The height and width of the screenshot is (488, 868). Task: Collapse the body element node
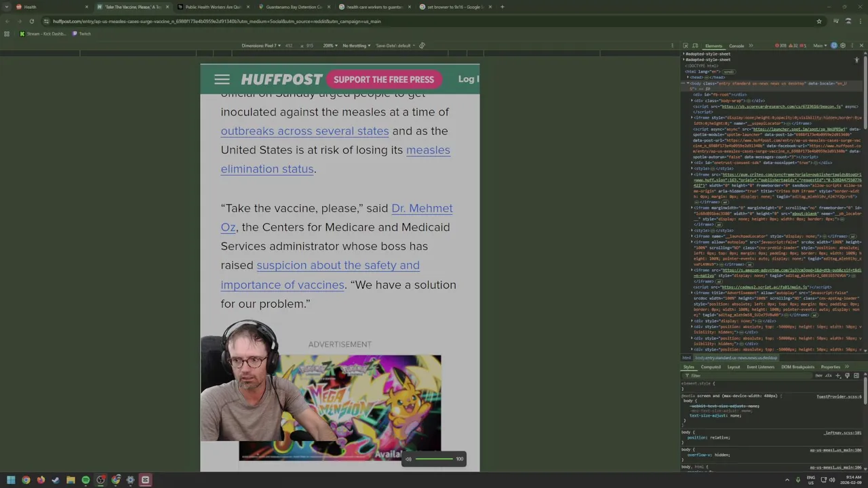(688, 83)
